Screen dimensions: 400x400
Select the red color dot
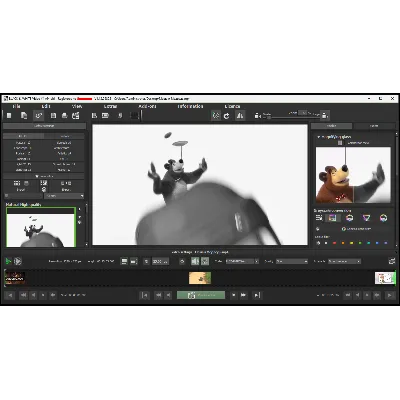[334, 243]
